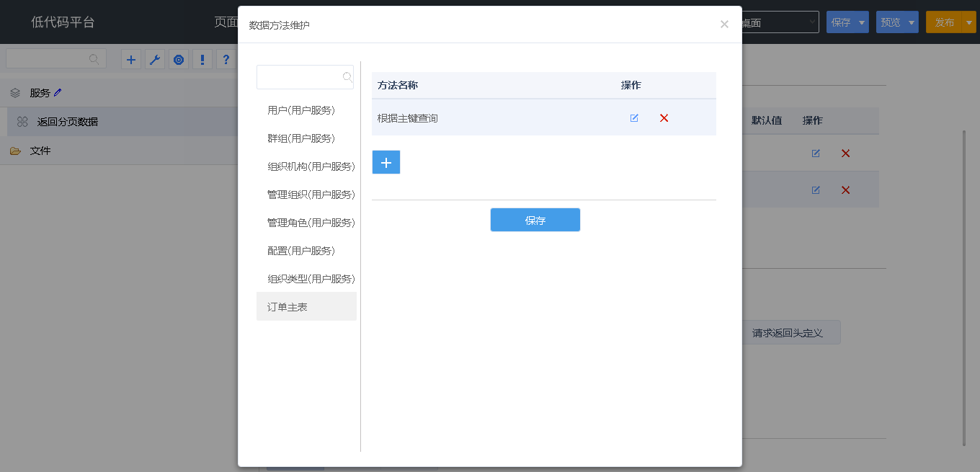Click the exclamation mark icon in toolbar

[202, 60]
